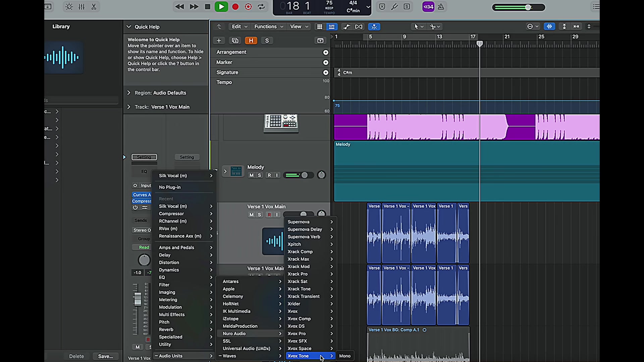The width and height of the screenshot is (644, 362).
Task: Open the Waves submenu
Action: tap(250, 356)
